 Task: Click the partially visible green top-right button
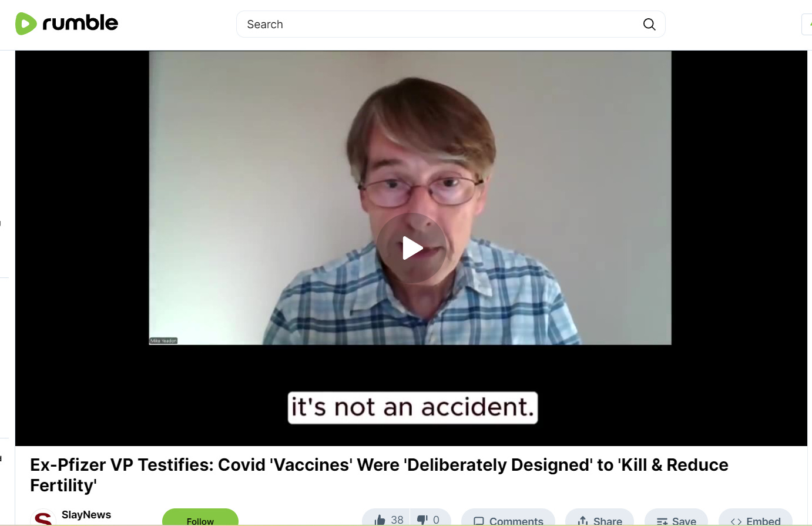(x=807, y=24)
